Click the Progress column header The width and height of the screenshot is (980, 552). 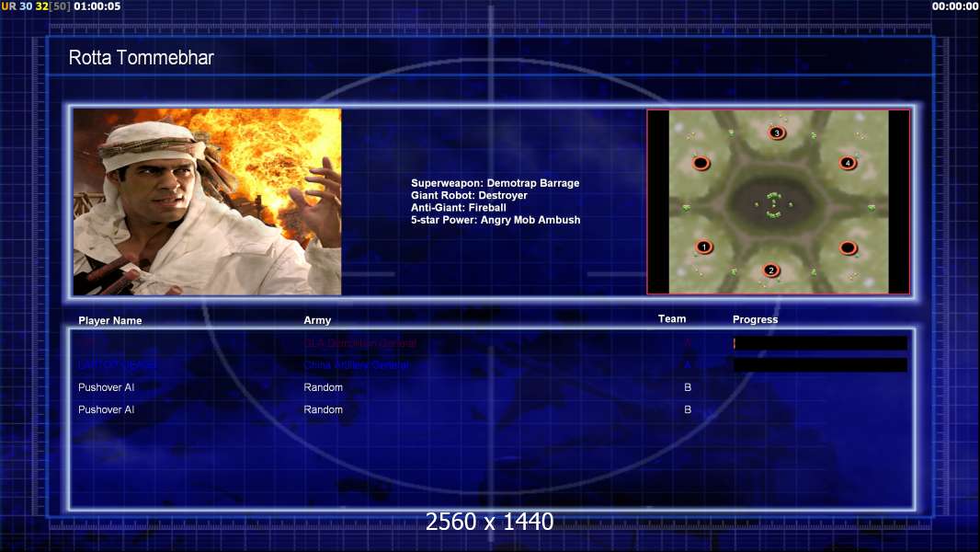click(755, 319)
